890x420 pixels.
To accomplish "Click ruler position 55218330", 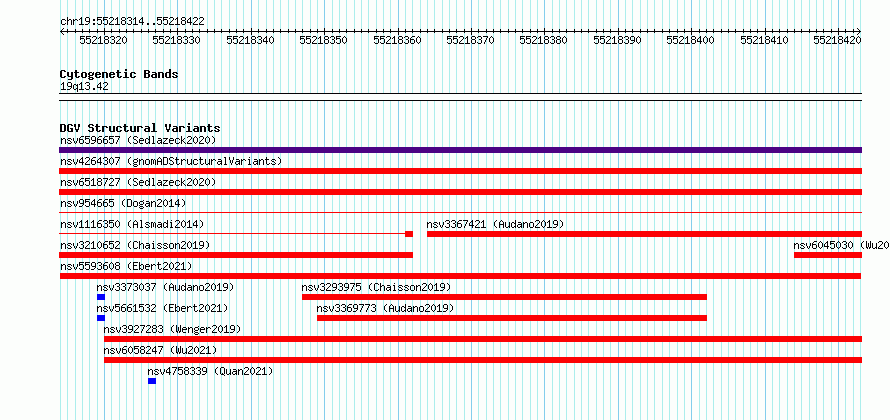I will click(x=177, y=40).
